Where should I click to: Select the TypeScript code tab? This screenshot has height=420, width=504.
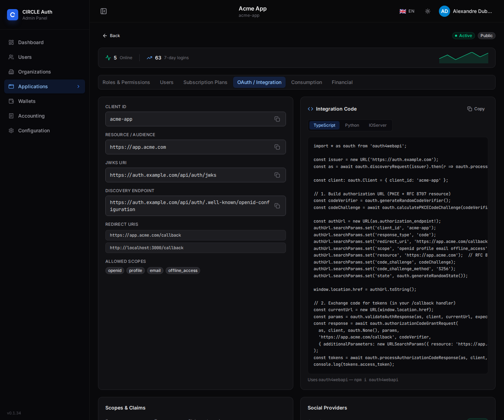(324, 125)
